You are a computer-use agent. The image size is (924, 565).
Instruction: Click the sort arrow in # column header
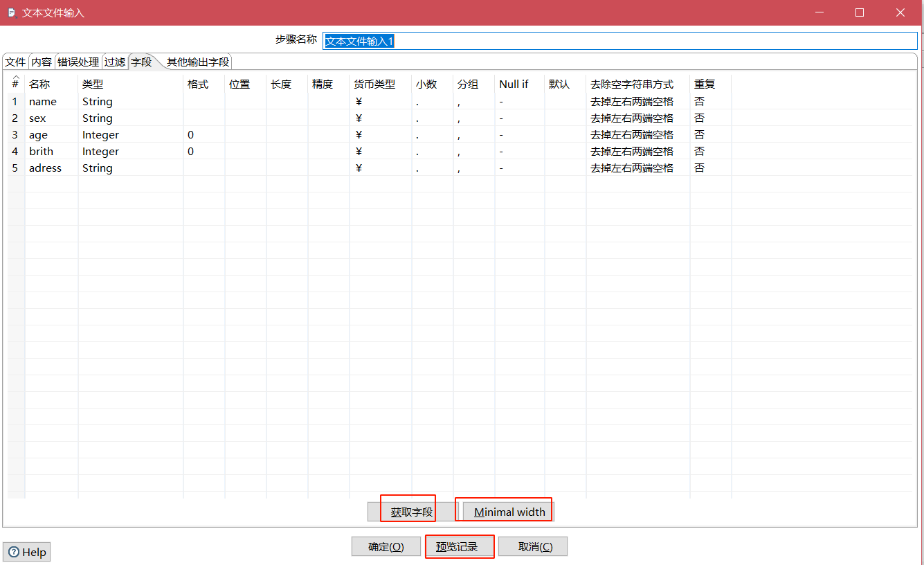pos(15,78)
